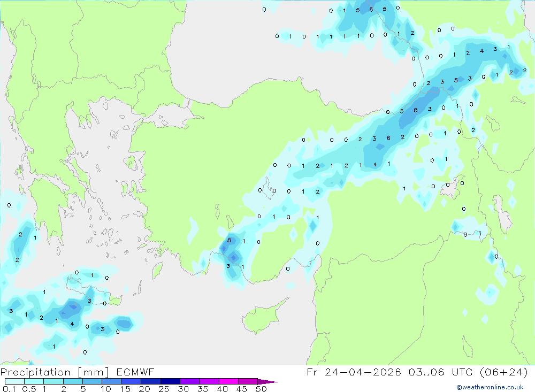The height and width of the screenshot is (392, 535).
Task: Click the "(06+24)" forecast run text
Action: click(x=504, y=372)
